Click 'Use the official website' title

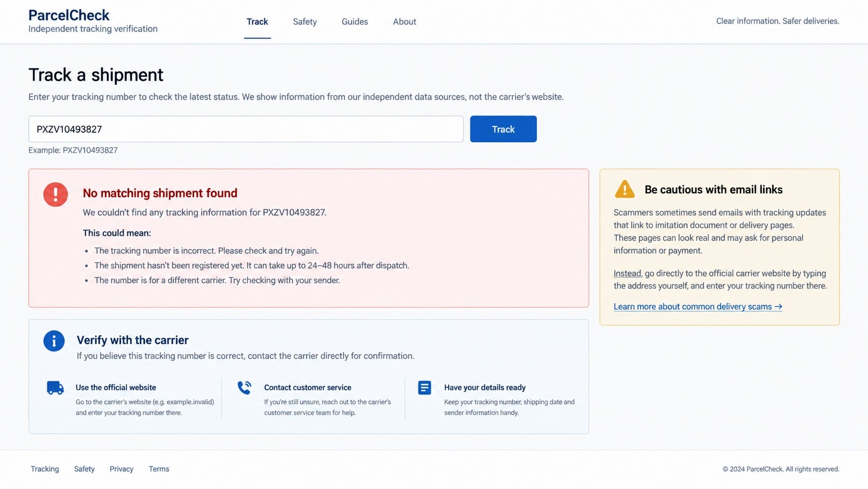click(116, 388)
